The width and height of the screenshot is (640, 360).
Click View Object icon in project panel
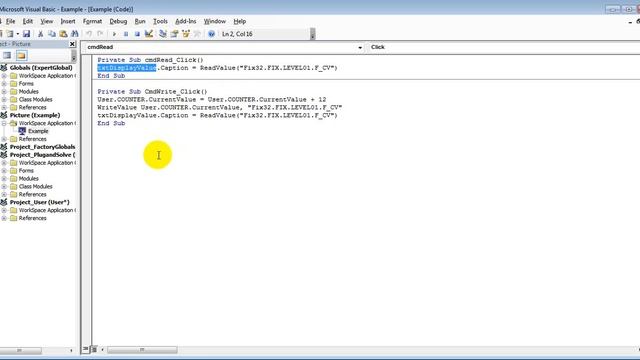click(7, 56)
